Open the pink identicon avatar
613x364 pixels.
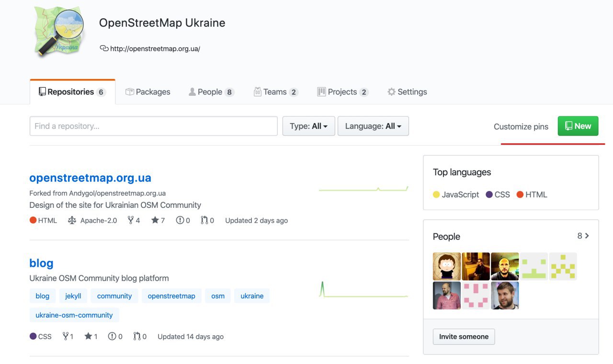pos(476,296)
